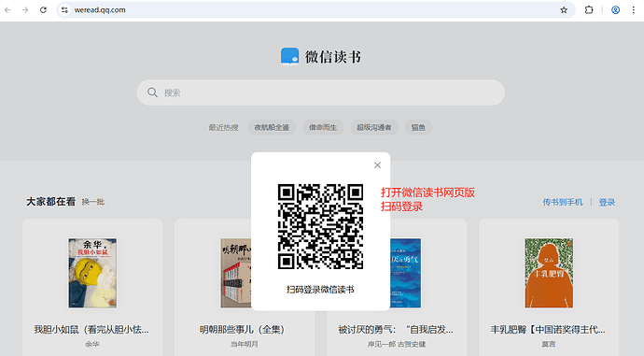This screenshot has width=644, height=356.
Task: Reload the page with browser refresh icon
Action: [x=43, y=10]
